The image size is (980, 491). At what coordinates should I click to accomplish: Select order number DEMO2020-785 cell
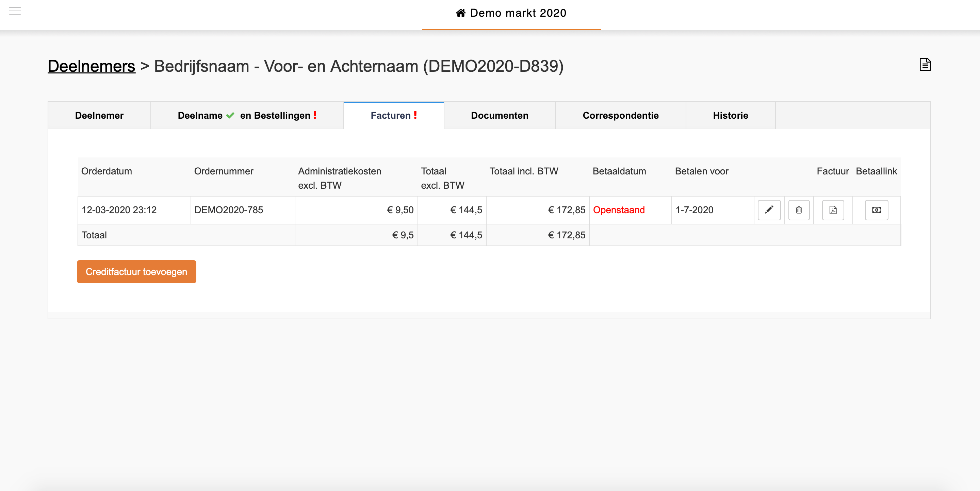243,210
